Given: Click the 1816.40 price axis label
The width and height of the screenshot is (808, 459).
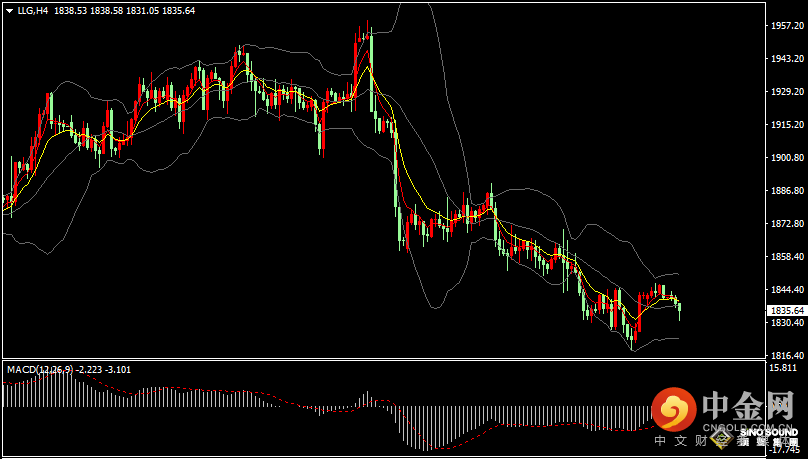Looking at the screenshot, I should [784, 356].
